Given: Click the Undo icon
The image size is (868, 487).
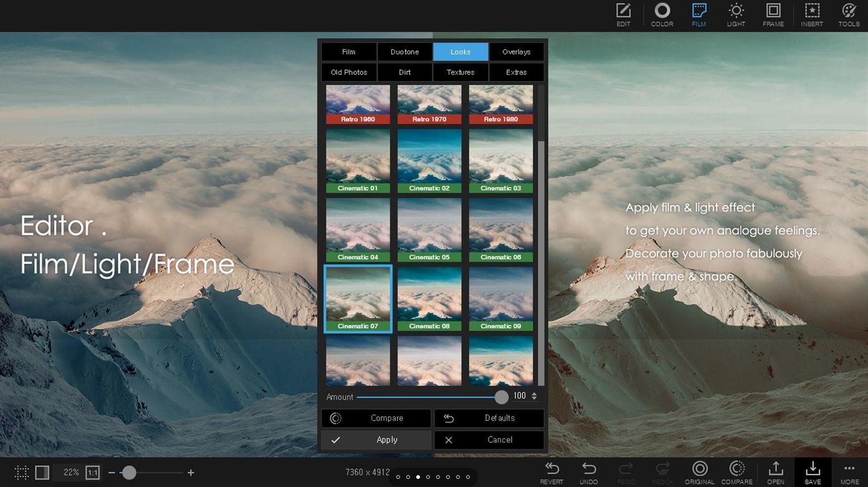Looking at the screenshot, I should [588, 472].
